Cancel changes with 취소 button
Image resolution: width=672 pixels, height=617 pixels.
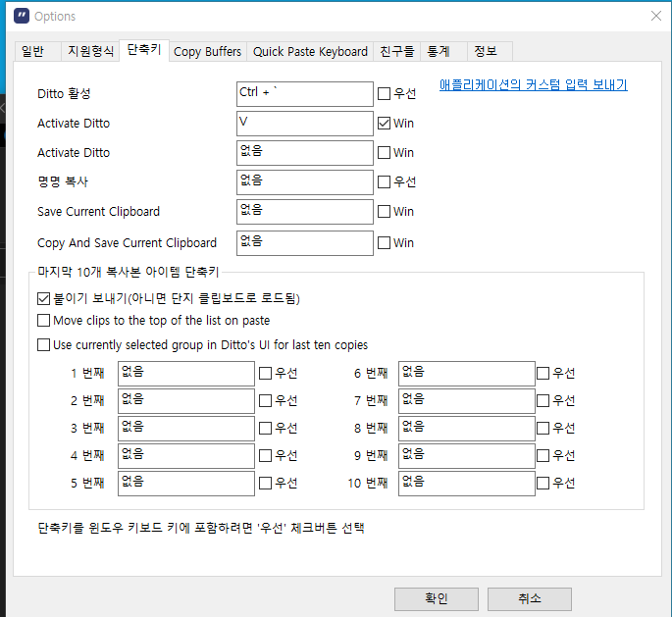530,598
